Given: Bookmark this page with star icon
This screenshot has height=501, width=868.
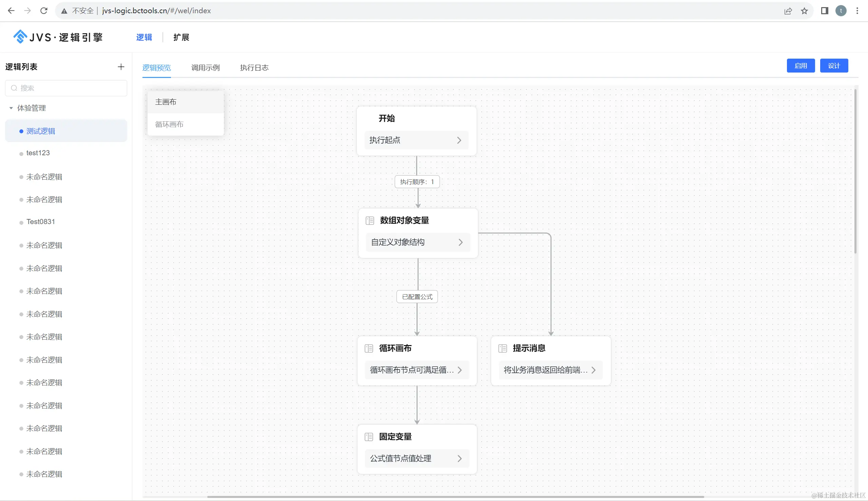Looking at the screenshot, I should point(804,11).
